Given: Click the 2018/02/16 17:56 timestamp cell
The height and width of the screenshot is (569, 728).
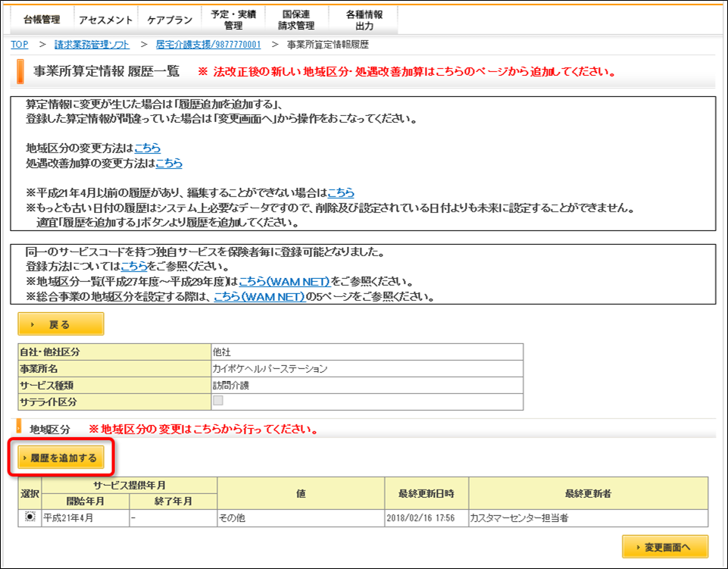Looking at the screenshot, I should point(426,518).
